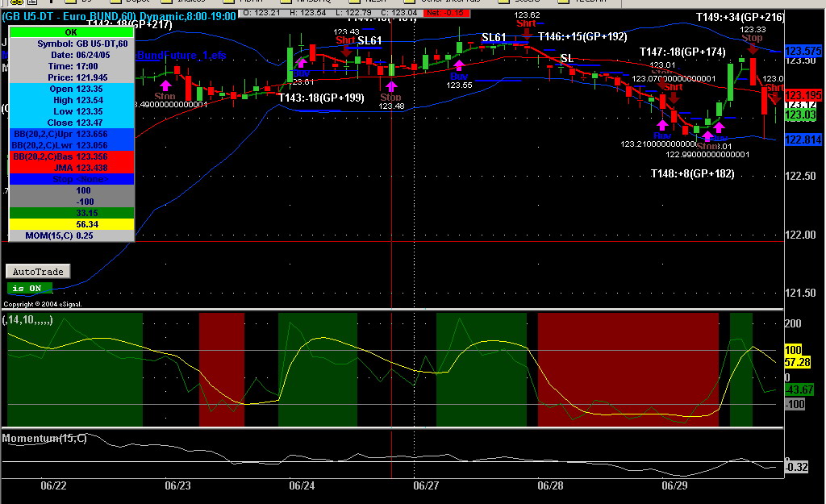Click the Shrt arrow at the chart's far right
This screenshot has height=504, width=826.
point(774,97)
